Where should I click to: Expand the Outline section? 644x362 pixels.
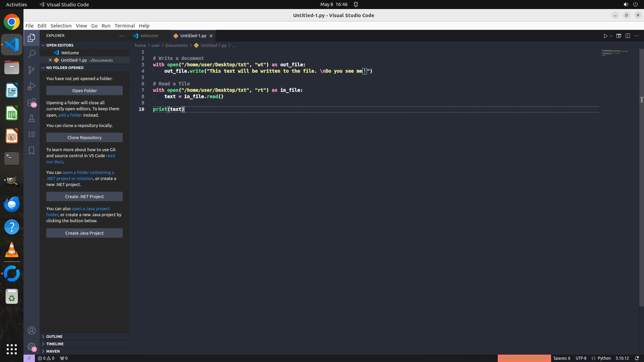click(x=54, y=337)
